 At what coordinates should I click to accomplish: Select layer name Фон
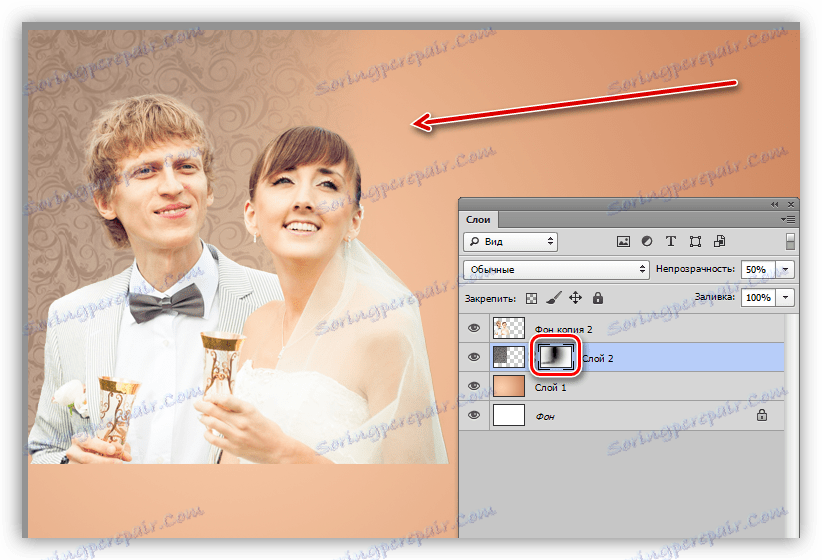coord(545,416)
